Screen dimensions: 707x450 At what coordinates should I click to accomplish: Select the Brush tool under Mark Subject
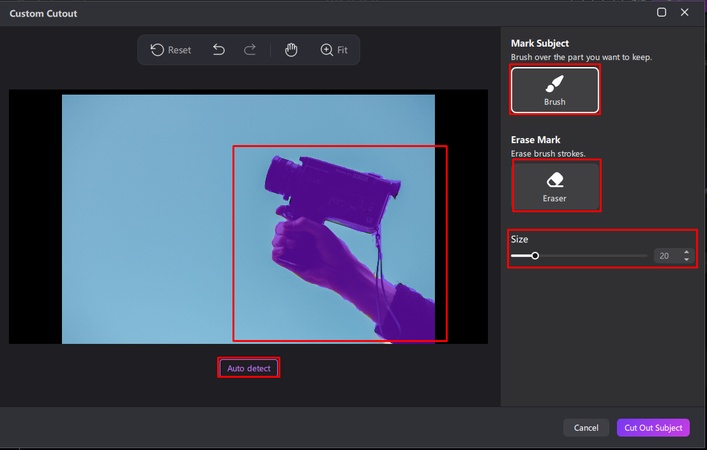(555, 90)
